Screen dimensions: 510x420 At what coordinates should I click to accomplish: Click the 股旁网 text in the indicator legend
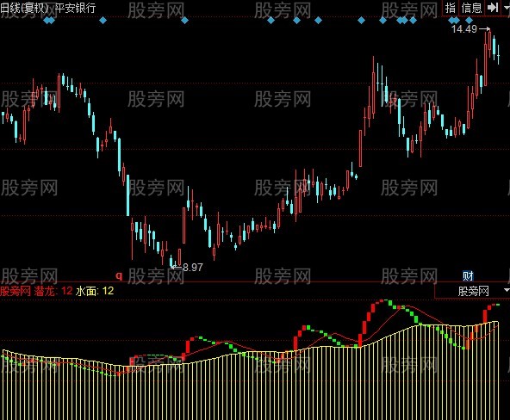click(16, 291)
